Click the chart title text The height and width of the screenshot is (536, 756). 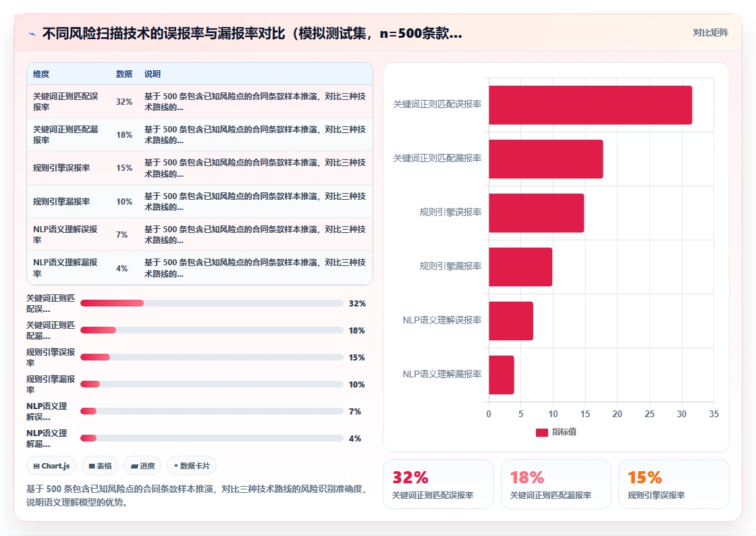pos(252,33)
